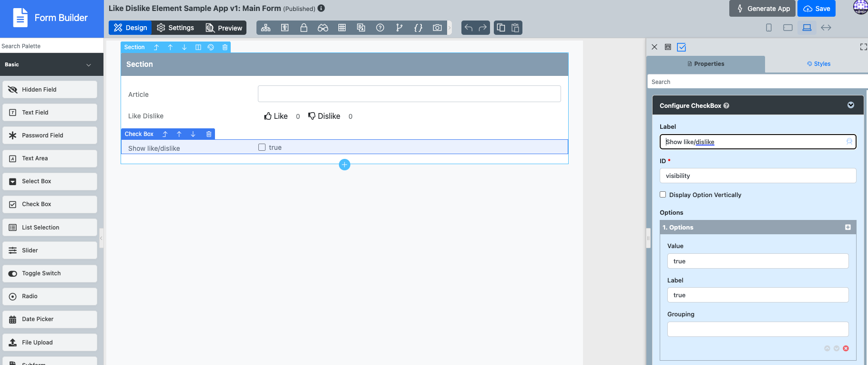Viewport: 868px width, 365px height.
Task: Focus the Article text field
Action: [x=409, y=94]
